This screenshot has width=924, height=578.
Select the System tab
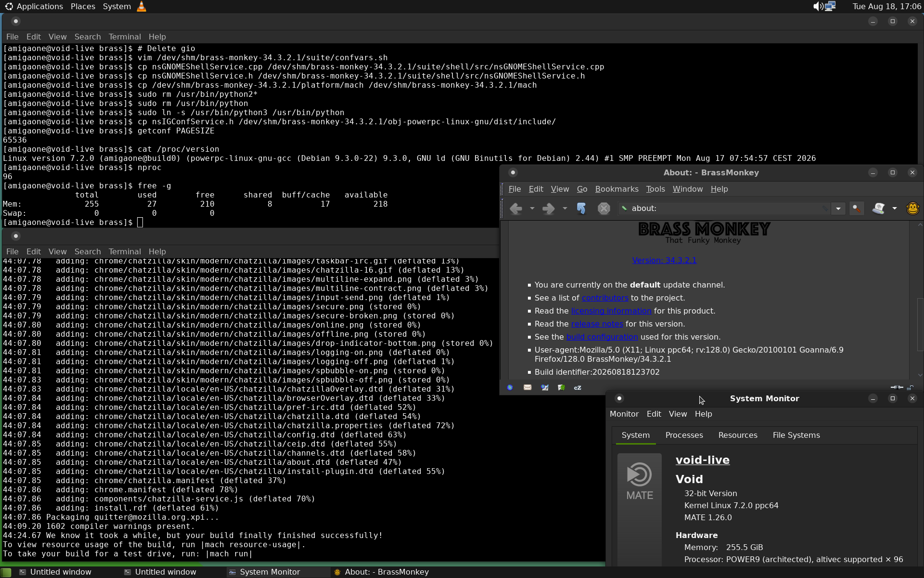(636, 435)
